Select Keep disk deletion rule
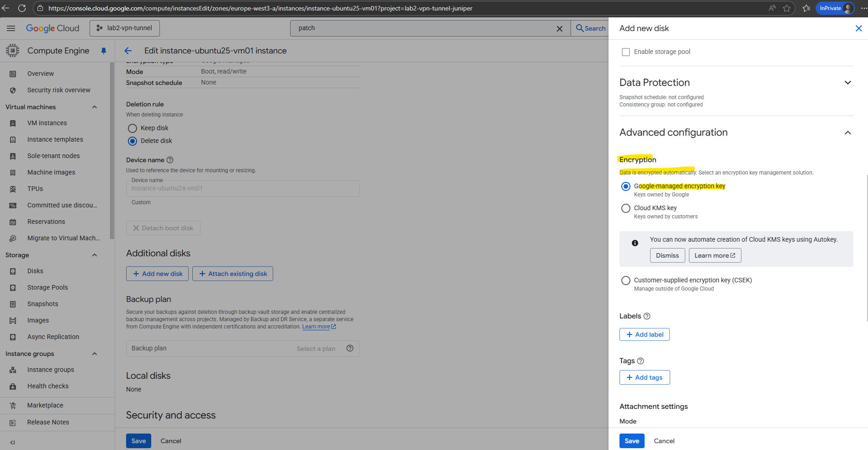Image resolution: width=868 pixels, height=450 pixels. pos(132,128)
